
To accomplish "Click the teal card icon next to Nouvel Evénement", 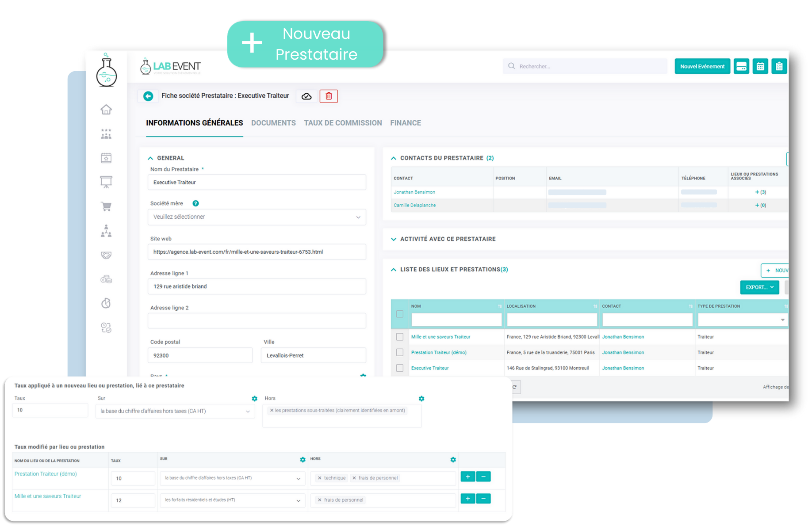I will click(x=741, y=66).
